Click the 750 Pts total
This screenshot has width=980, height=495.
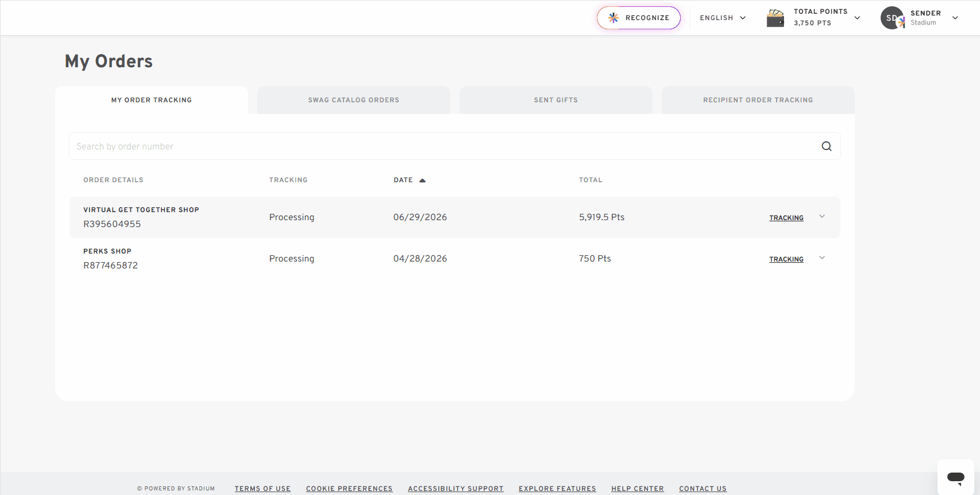595,259
